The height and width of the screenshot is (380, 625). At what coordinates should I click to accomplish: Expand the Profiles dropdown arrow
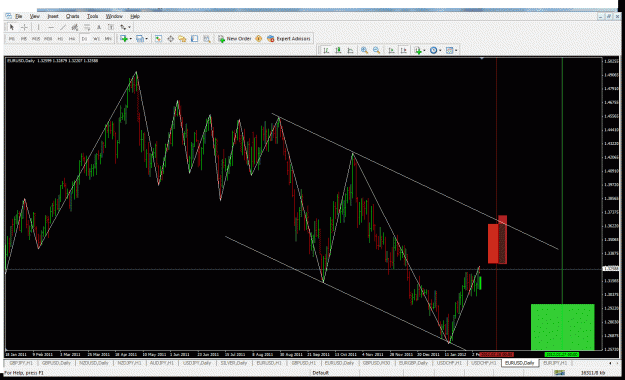pyautogui.click(x=146, y=39)
